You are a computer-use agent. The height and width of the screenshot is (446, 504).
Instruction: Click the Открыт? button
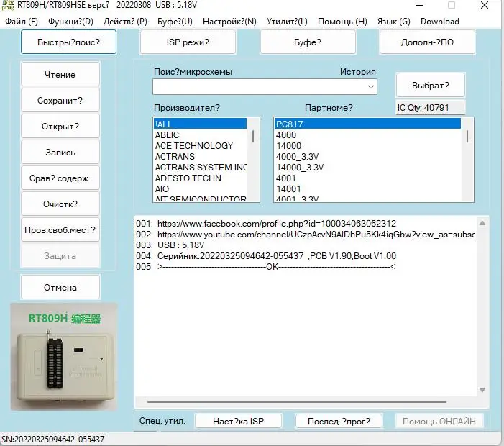point(60,126)
